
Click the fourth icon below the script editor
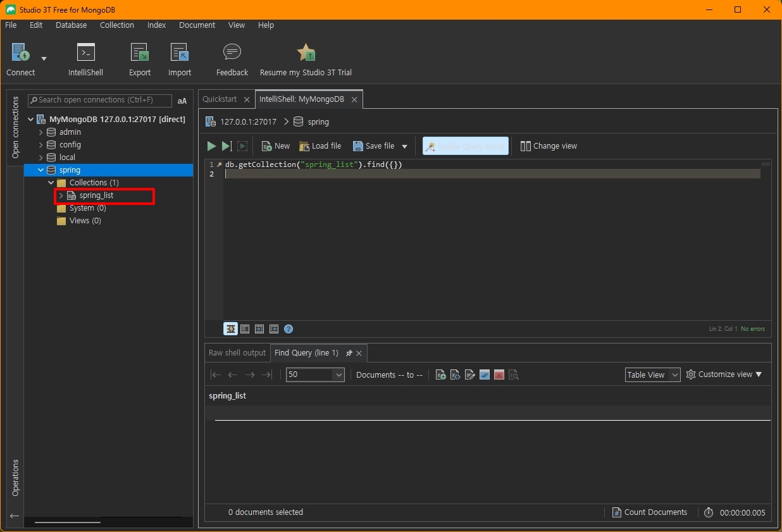tap(274, 329)
